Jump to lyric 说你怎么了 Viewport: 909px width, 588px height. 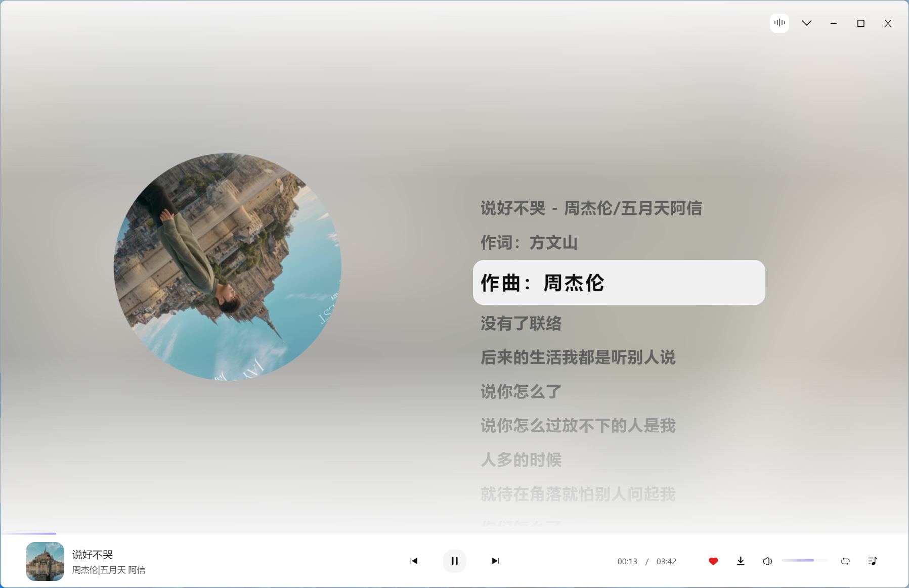pos(521,391)
